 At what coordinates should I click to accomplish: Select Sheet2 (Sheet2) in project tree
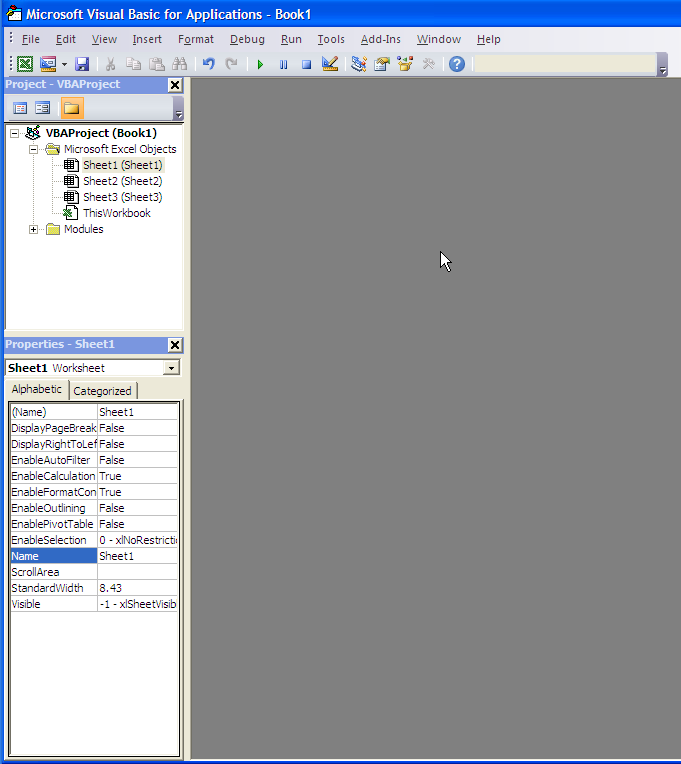coord(122,181)
